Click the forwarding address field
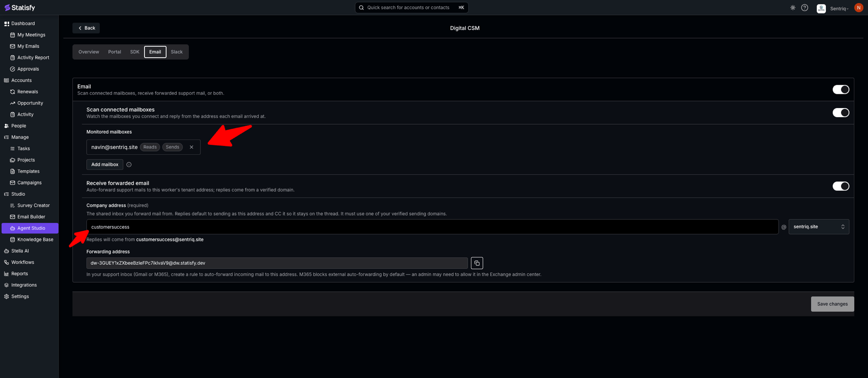 click(277, 263)
